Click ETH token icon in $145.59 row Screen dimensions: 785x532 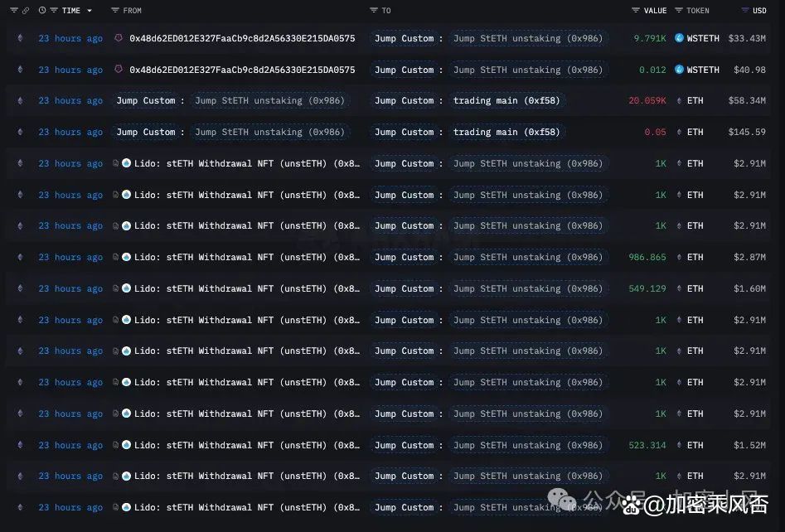(680, 132)
